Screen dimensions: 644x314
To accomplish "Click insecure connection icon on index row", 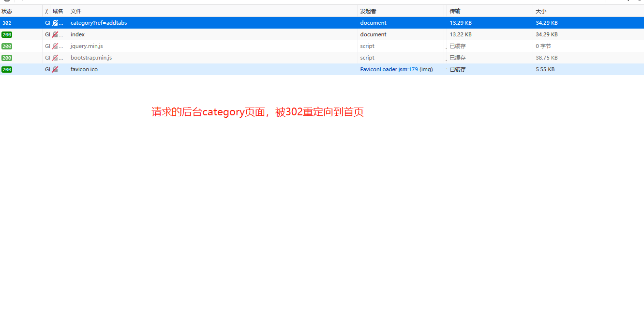I will click(55, 34).
